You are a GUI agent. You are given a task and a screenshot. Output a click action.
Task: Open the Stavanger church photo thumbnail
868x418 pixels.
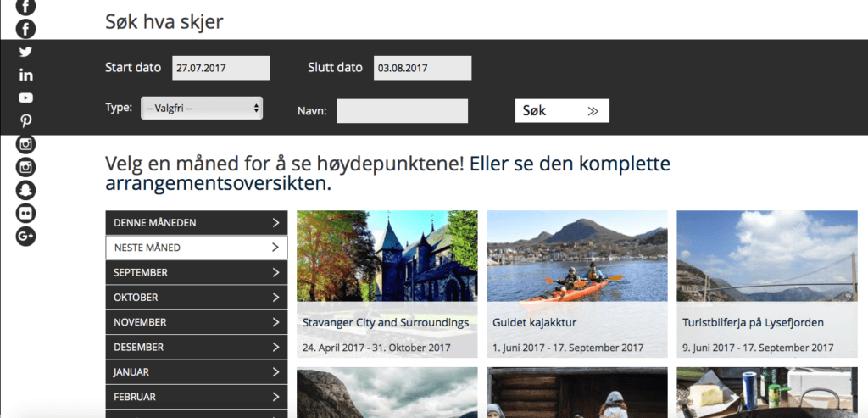387,256
